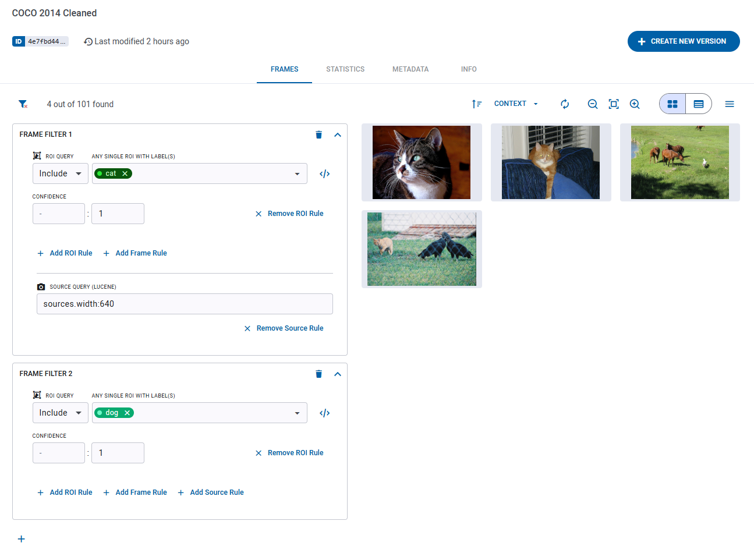Click Add Source Rule in Frame Filter 2
754x560 pixels.
coord(217,492)
